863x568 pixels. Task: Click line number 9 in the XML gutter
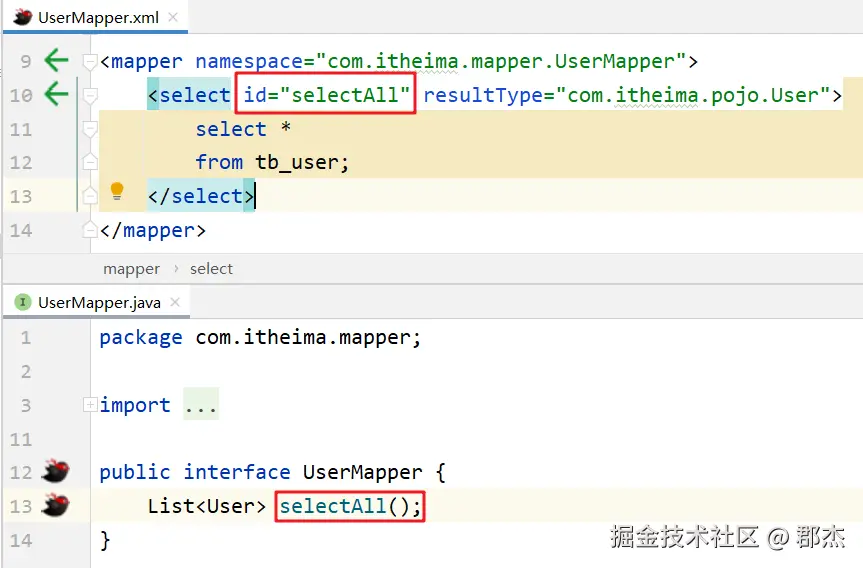25,61
